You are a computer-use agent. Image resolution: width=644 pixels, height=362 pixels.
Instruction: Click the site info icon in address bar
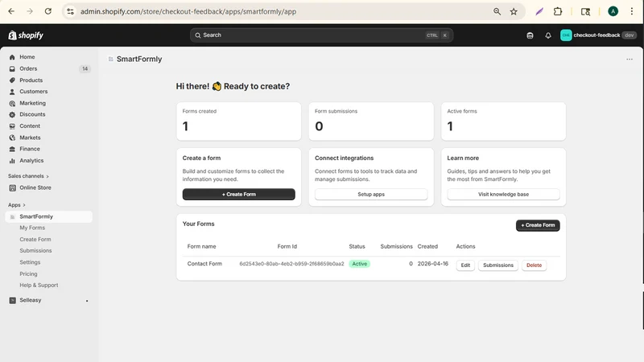pos(71,11)
